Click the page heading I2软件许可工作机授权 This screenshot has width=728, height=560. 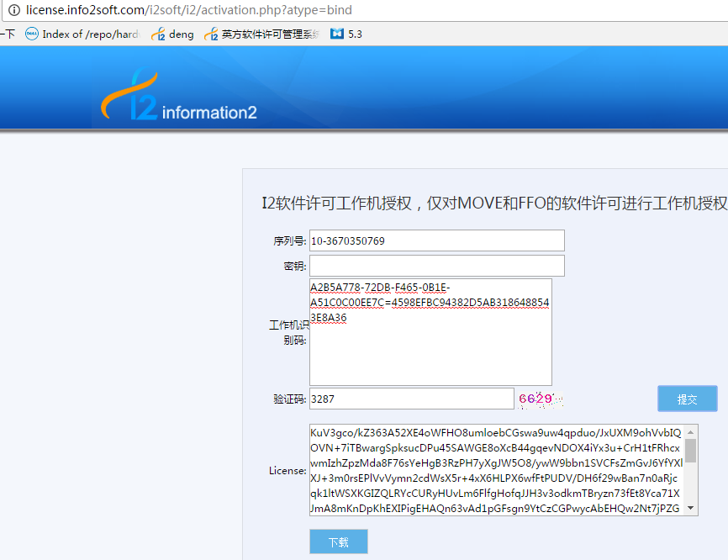494,203
